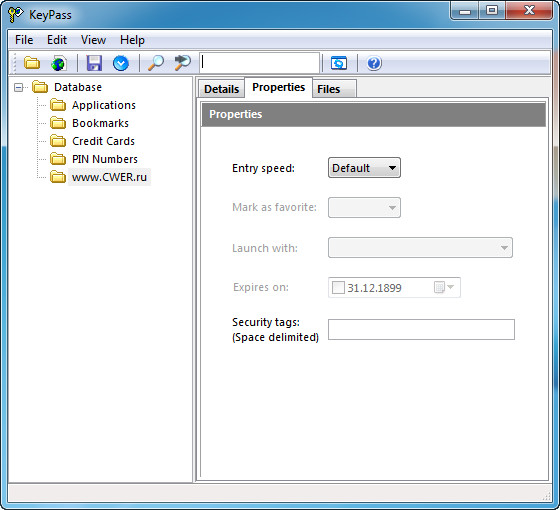Open the Help menu
This screenshot has height=510, width=560.
[132, 40]
